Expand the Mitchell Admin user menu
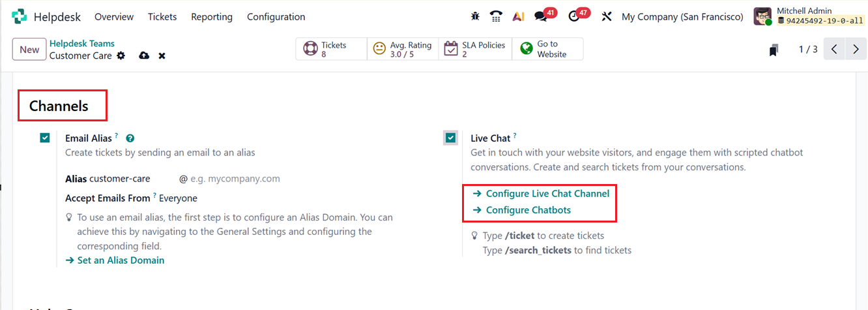 point(808,16)
